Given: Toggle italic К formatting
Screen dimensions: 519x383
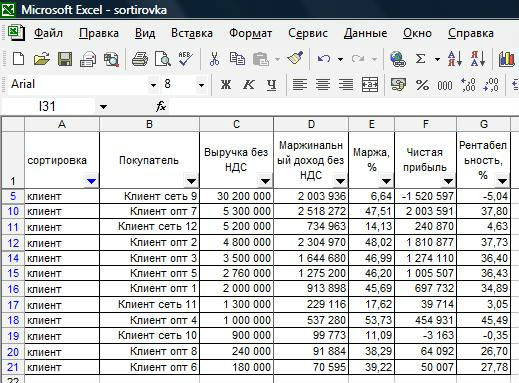Looking at the screenshot, I should (x=248, y=85).
